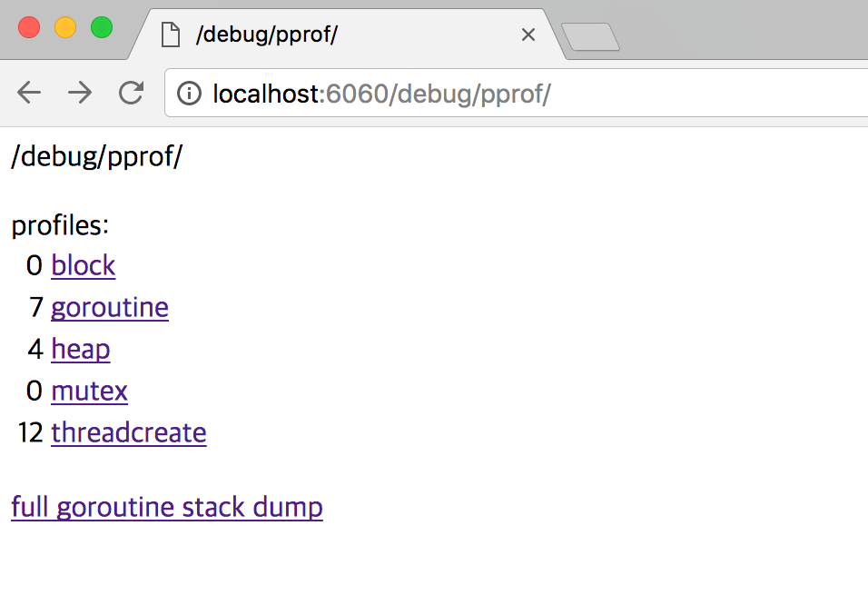Click the yellow minimize window button

pyautogui.click(x=64, y=28)
